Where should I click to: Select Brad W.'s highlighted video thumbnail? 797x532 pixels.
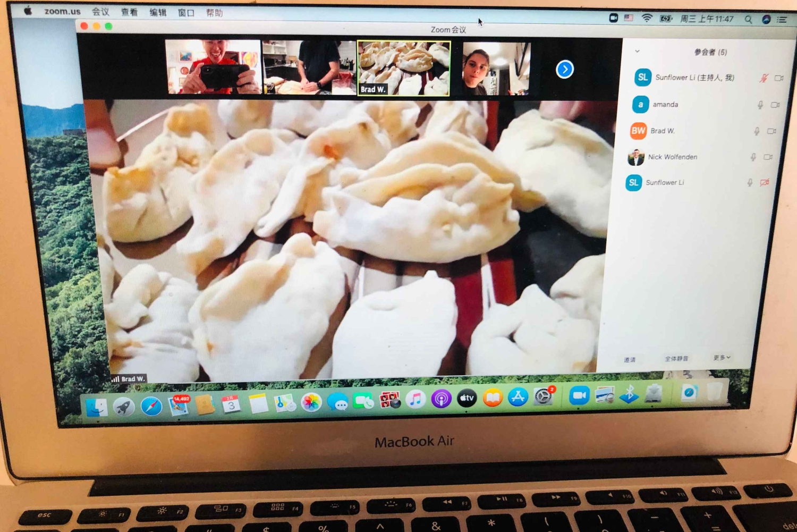[404, 68]
